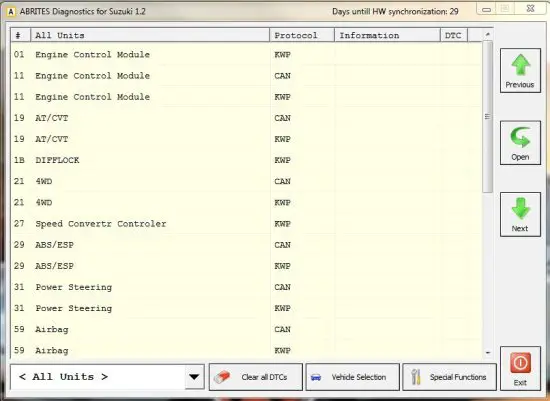Minimize the ABRITES Diagnostics window
Image resolution: width=550 pixels, height=401 pixels.
[x=487, y=9]
